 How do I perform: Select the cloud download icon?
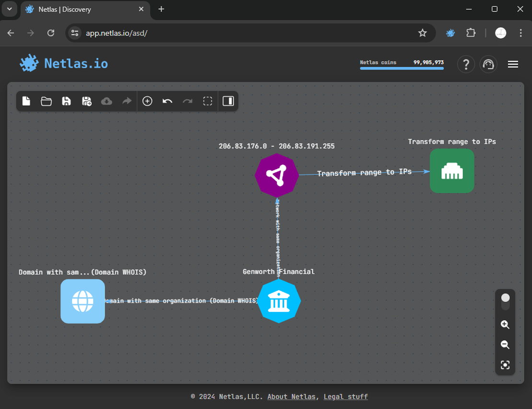click(x=106, y=101)
